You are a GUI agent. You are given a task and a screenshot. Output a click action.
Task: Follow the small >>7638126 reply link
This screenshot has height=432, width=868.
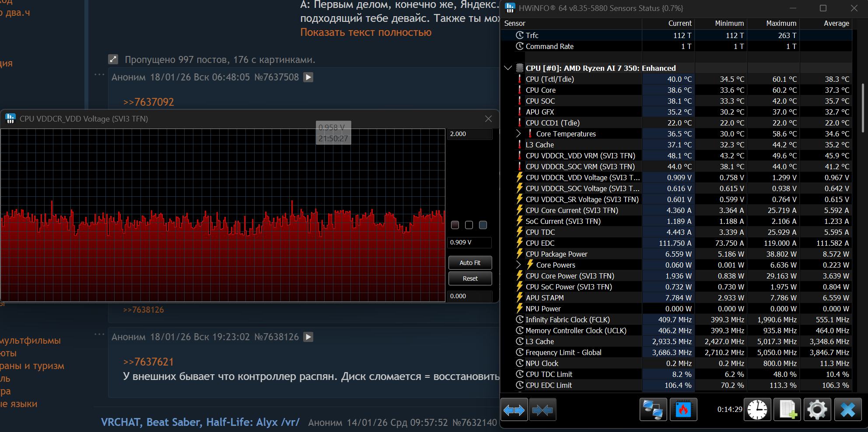[x=143, y=310]
